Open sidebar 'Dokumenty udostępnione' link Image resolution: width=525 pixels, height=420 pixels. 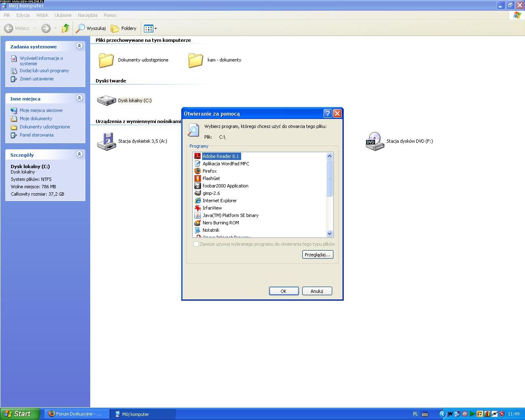[45, 127]
